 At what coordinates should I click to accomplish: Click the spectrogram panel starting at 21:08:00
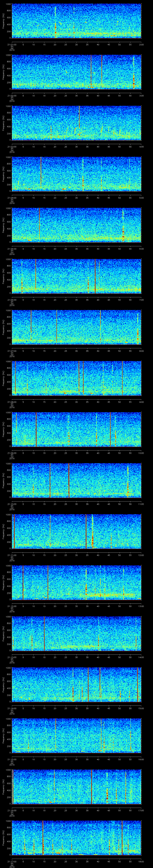point(77,378)
